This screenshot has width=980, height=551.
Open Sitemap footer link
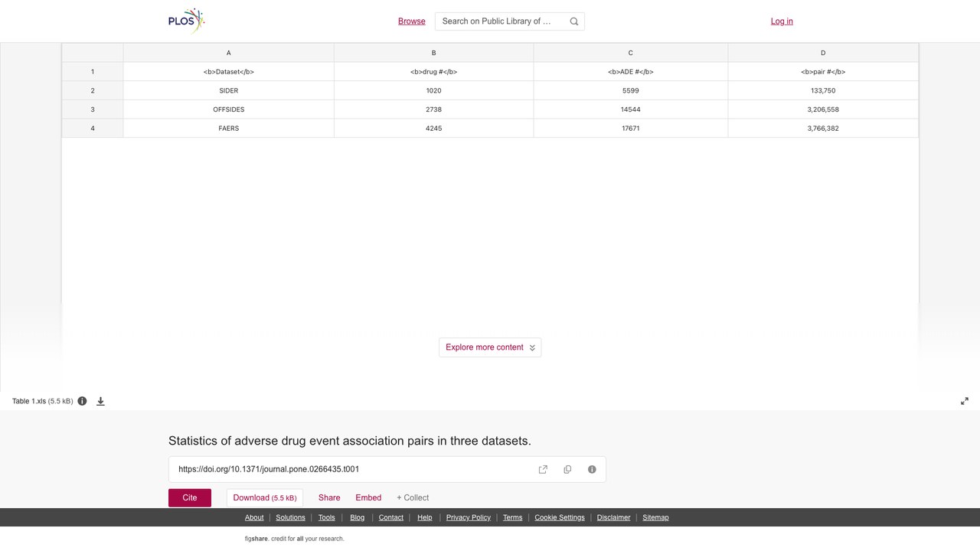point(655,517)
